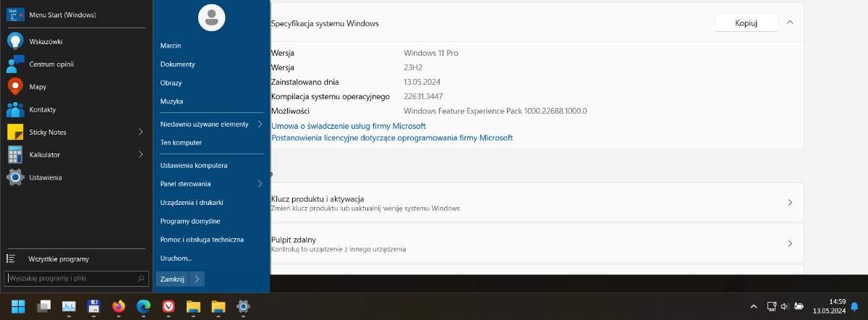The height and width of the screenshot is (320, 868).
Task: Expand Panel sterowania submenu arrow
Action: click(260, 184)
